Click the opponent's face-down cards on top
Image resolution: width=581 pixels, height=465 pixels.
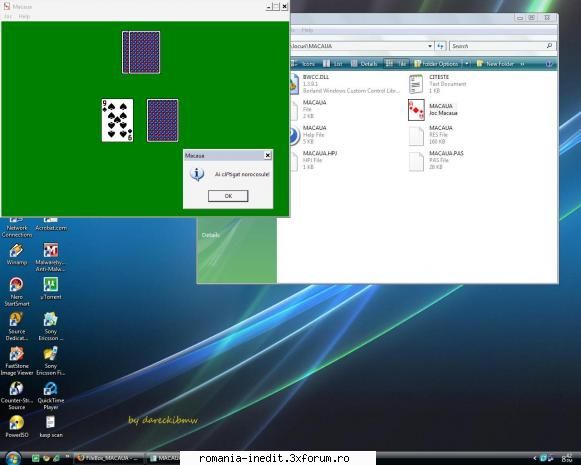[141, 52]
